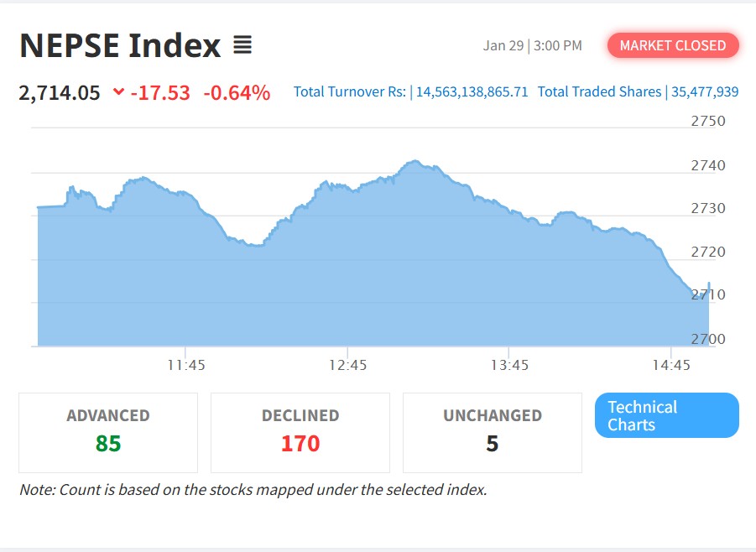Select the DECLINED 170 stocks box
The height and width of the screenshot is (552, 756).
[300, 432]
